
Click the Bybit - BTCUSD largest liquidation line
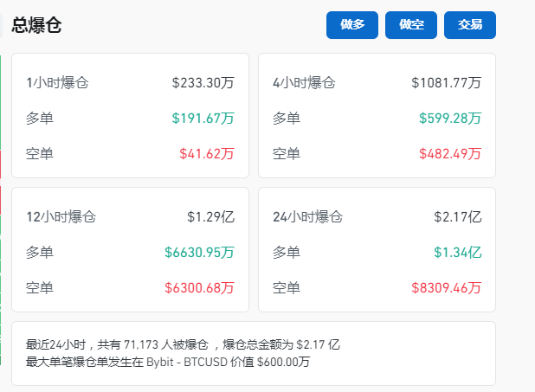pyautogui.click(x=168, y=362)
